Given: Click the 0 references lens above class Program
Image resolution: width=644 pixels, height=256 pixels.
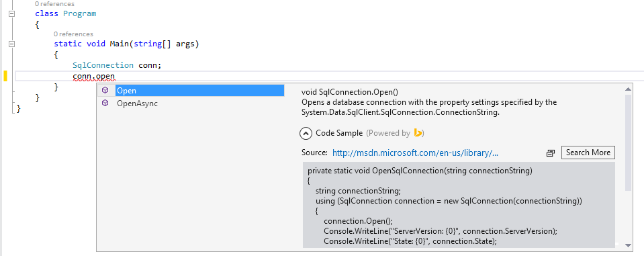Looking at the screenshot, I should [x=54, y=4].
